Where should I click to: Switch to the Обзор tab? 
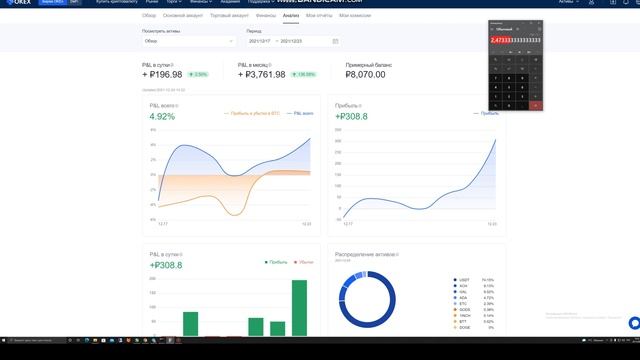pos(149,16)
